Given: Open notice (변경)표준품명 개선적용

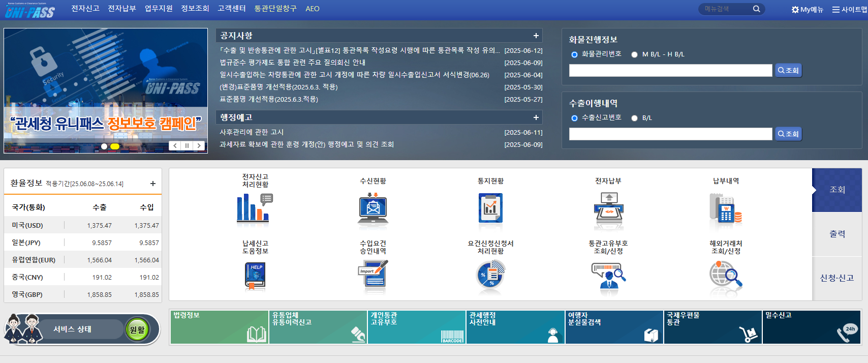Looking at the screenshot, I should click(278, 87).
